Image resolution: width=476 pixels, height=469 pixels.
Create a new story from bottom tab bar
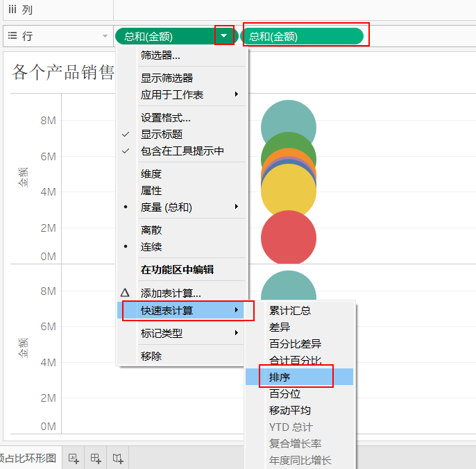pos(118,458)
